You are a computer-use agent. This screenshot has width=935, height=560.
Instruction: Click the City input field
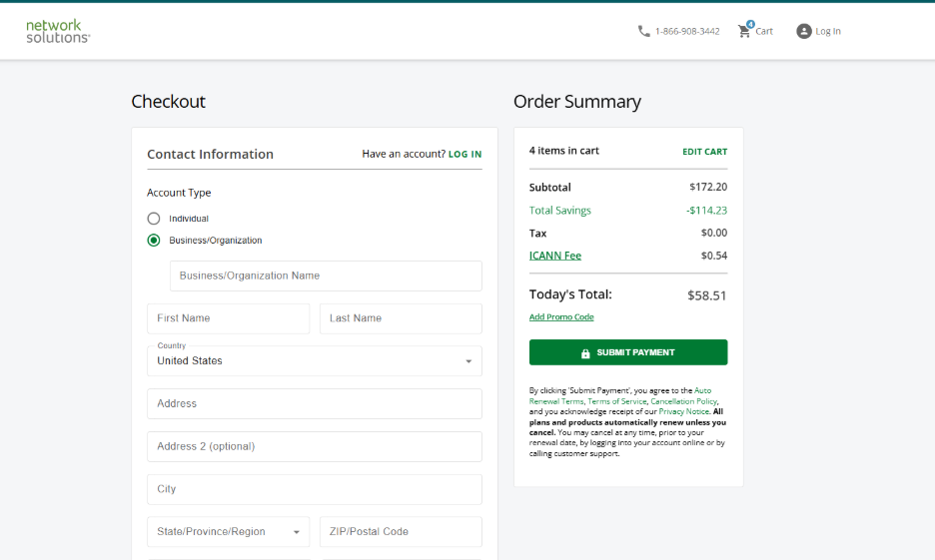coord(314,489)
